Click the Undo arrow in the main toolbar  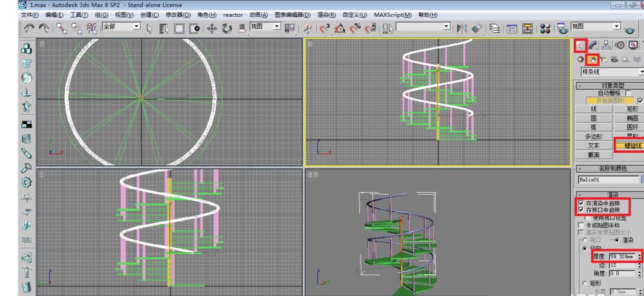click(x=29, y=28)
